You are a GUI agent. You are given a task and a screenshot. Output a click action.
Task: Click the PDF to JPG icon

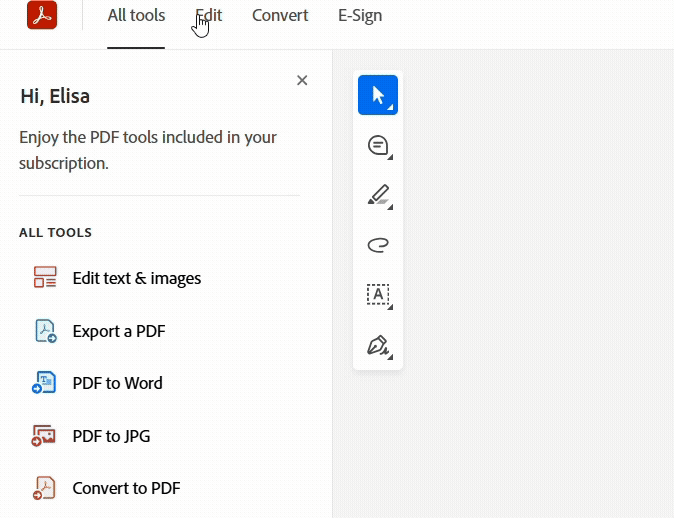click(43, 435)
